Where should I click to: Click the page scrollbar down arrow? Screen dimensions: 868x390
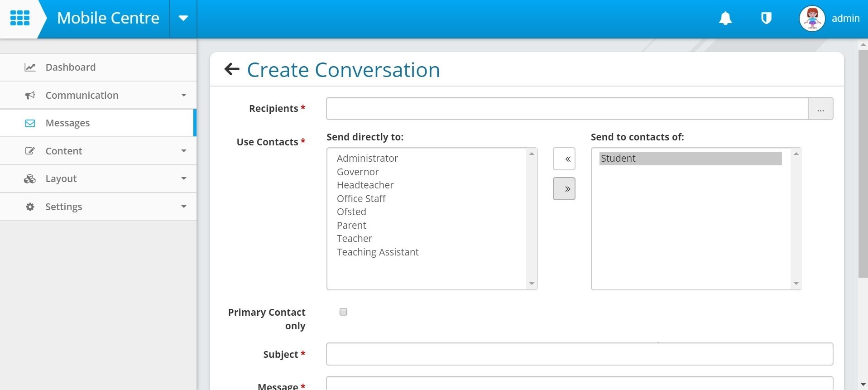pyautogui.click(x=863, y=385)
